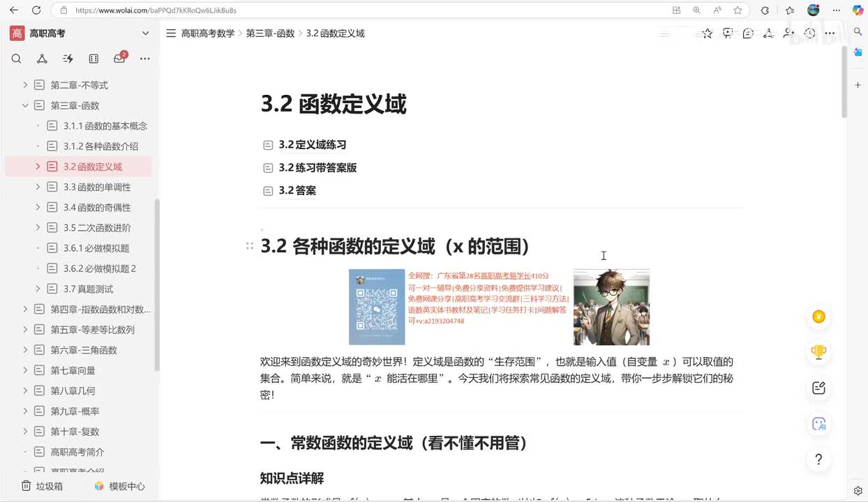Open 3.6.1 必做模拟题 page
868x502 pixels.
click(96, 248)
